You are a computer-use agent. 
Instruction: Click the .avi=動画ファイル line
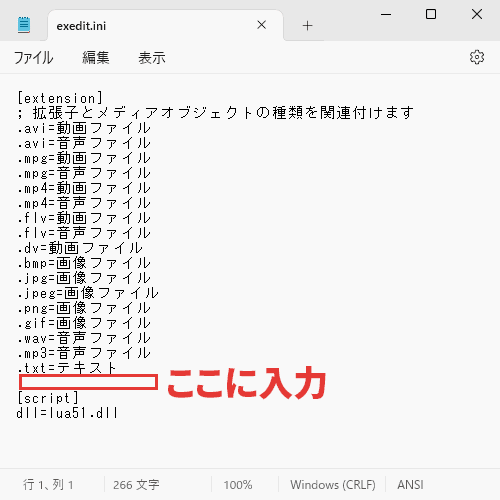84,128
